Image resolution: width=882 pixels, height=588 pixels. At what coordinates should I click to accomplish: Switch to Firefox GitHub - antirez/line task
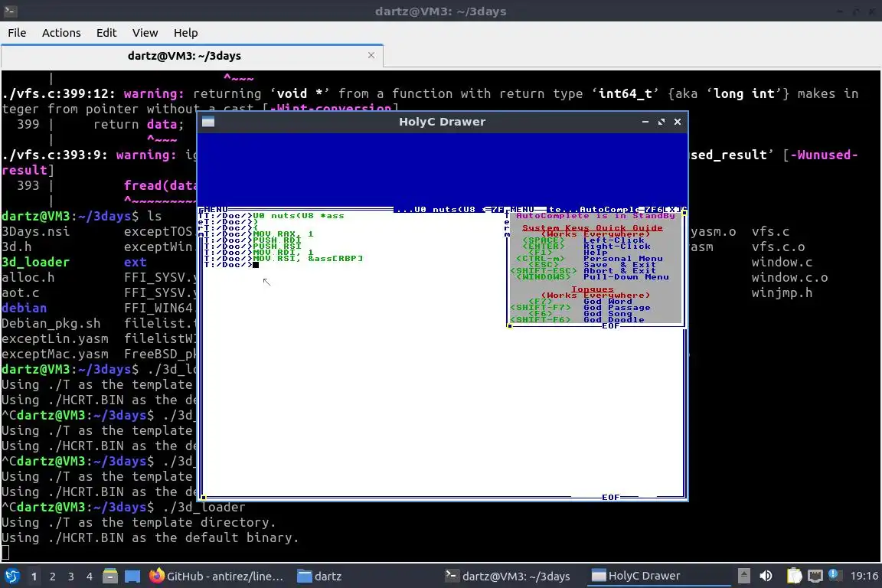coord(217,577)
